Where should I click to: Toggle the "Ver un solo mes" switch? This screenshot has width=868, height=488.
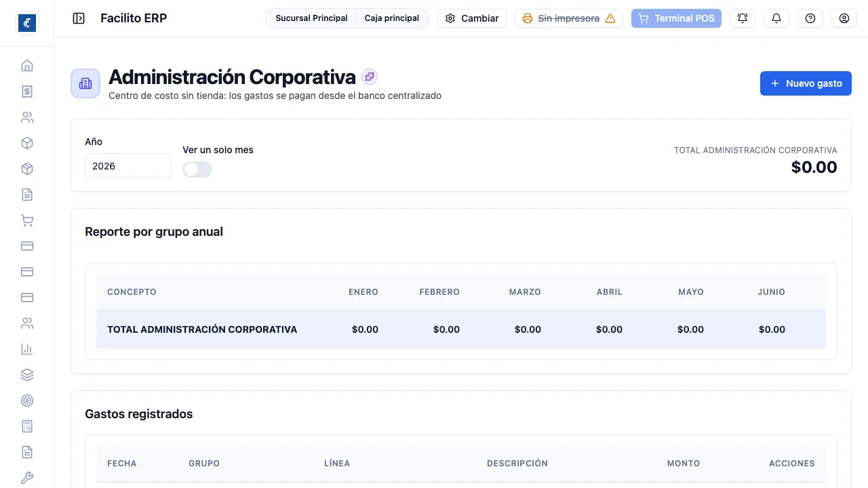pos(197,169)
